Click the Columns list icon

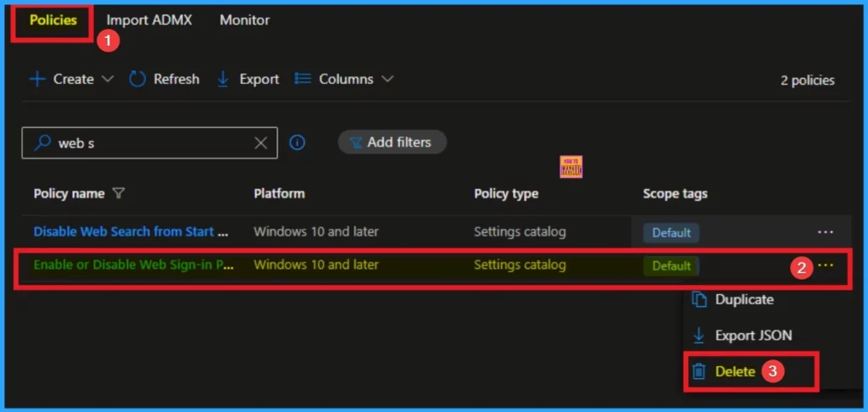click(x=303, y=79)
